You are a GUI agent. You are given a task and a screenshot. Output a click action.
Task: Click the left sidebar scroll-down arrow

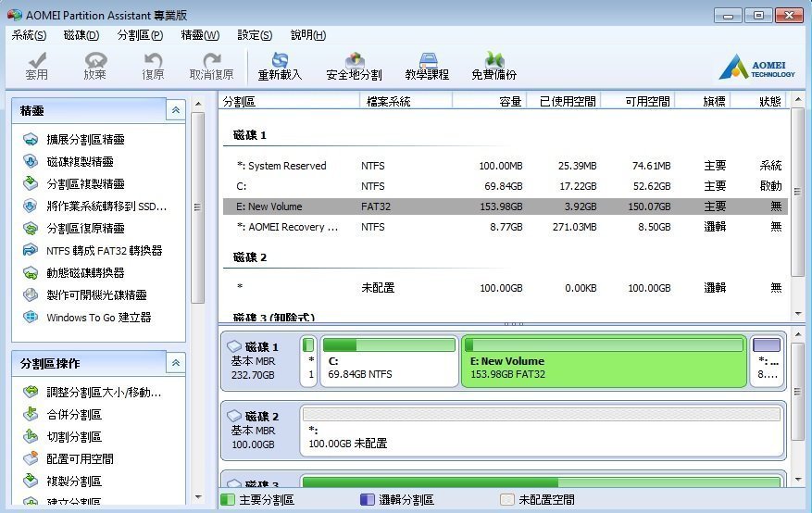click(x=198, y=497)
